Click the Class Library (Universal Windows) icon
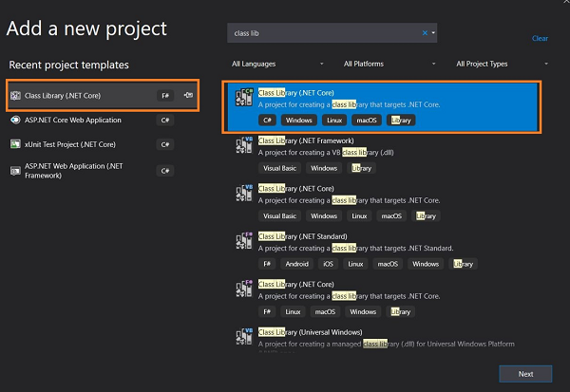 (244, 336)
